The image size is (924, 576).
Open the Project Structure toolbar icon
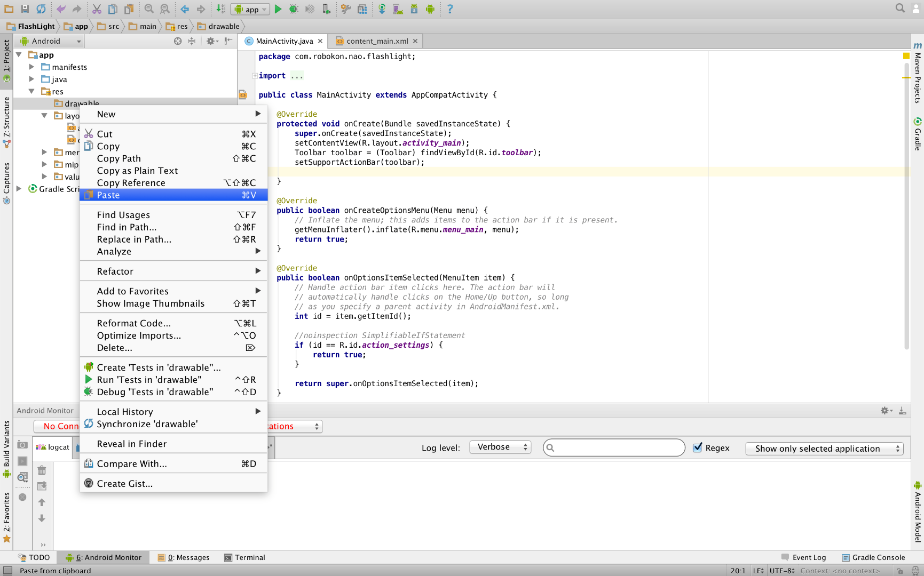click(x=362, y=9)
